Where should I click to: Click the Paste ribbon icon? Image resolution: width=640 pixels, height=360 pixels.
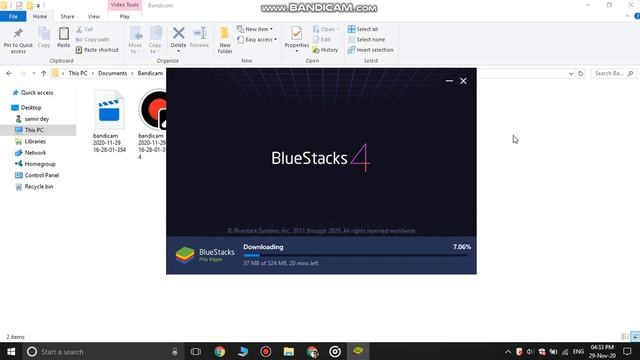click(64, 38)
